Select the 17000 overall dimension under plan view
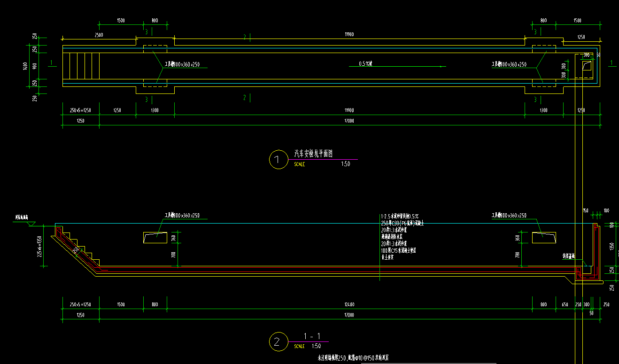The width and height of the screenshot is (619, 364). click(x=349, y=121)
